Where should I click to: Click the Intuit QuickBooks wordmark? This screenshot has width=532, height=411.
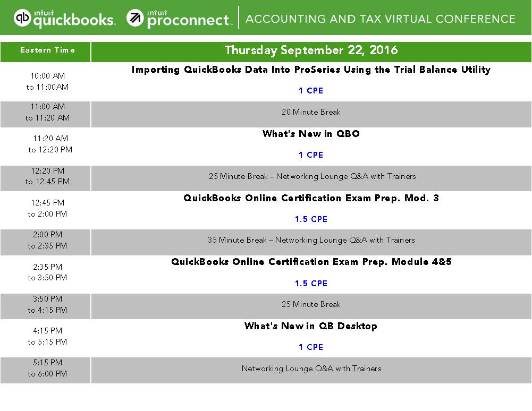coord(74,18)
